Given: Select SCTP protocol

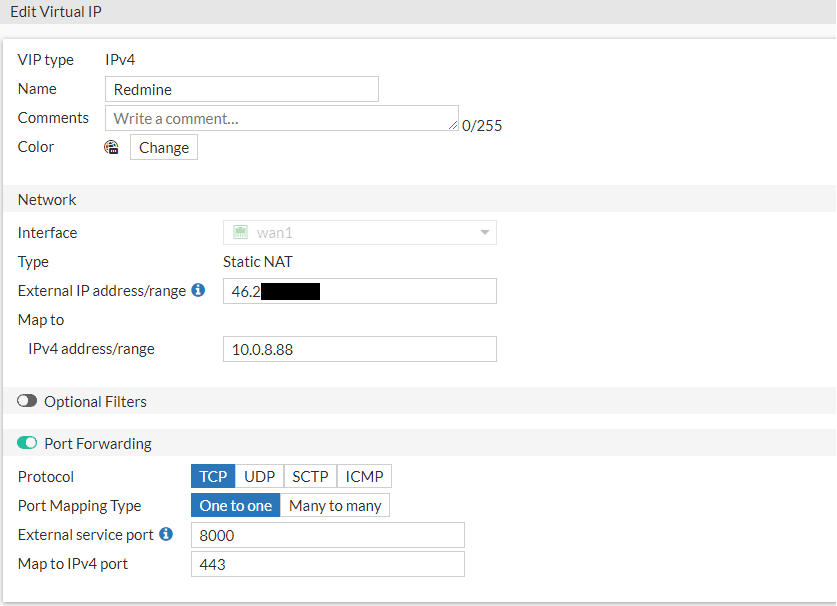Looking at the screenshot, I should click(x=310, y=476).
